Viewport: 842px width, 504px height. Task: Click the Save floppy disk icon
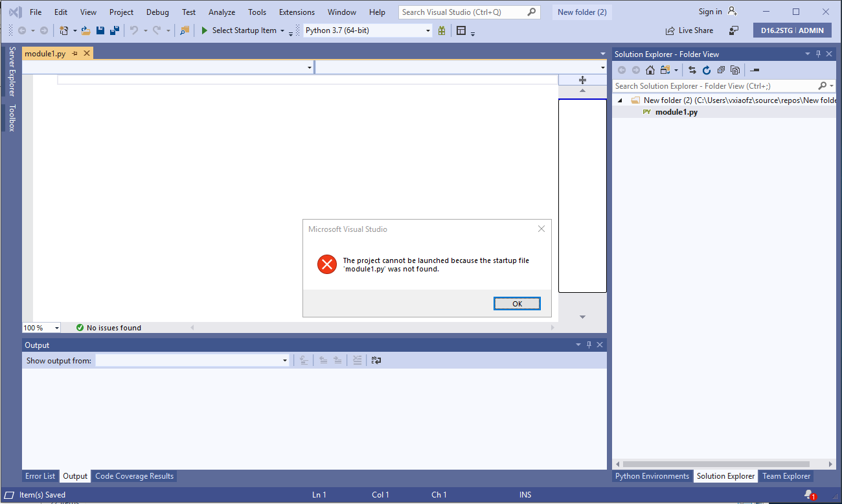click(100, 30)
